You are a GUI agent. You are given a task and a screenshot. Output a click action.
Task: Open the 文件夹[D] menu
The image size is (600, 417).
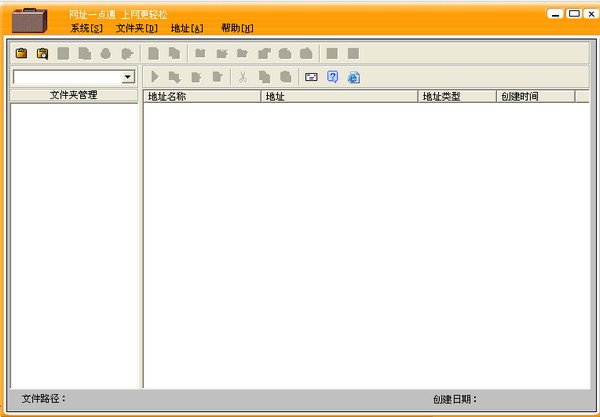137,28
